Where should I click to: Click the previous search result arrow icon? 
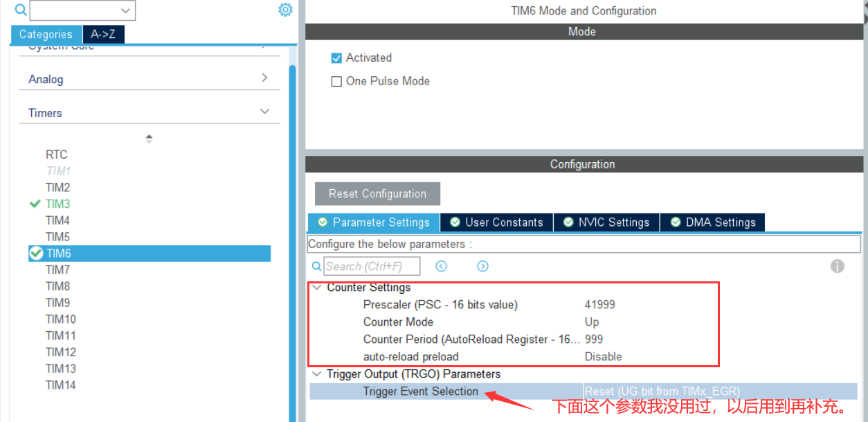[441, 266]
